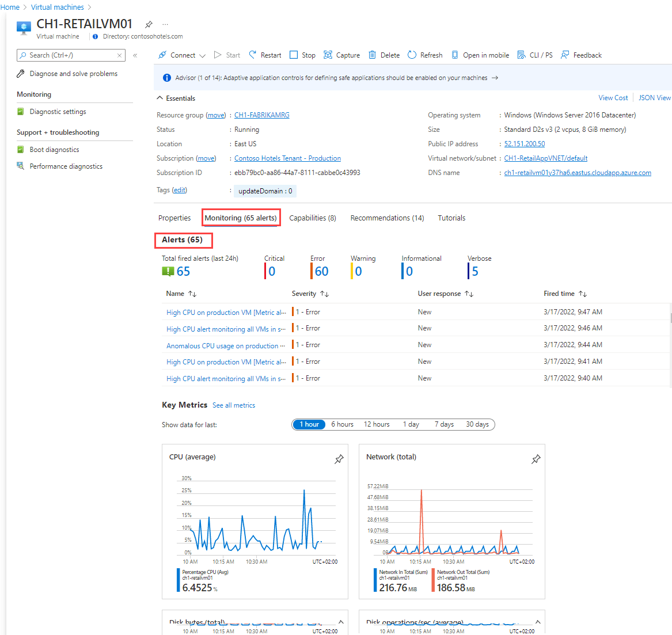Viewport: 672px width, 635px height.
Task: Delete the virtual machine
Action: point(384,55)
